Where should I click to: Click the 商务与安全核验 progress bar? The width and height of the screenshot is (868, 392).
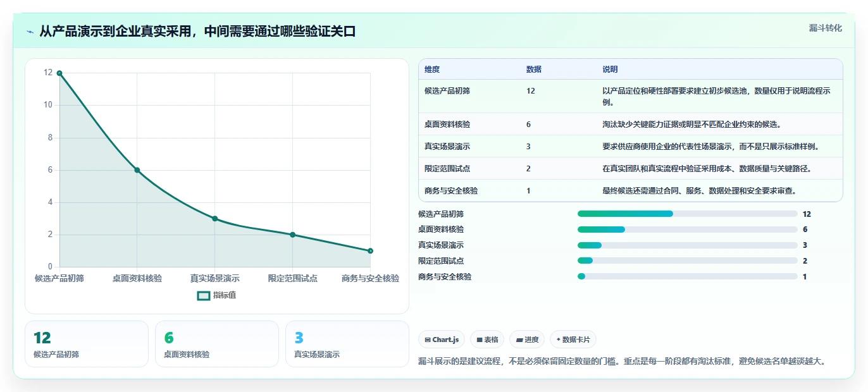[x=687, y=277]
